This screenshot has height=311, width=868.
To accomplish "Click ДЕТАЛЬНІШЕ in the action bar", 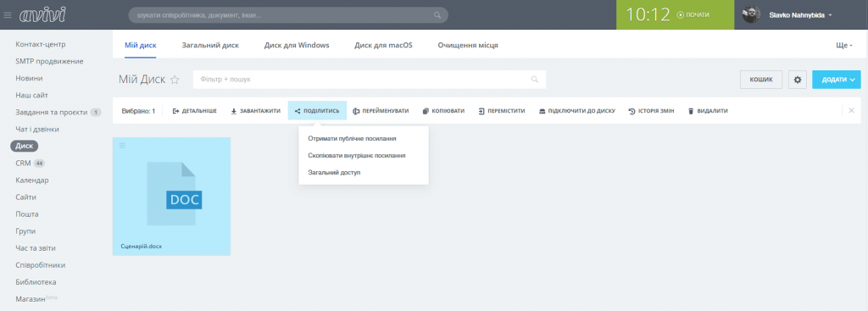I will point(195,111).
